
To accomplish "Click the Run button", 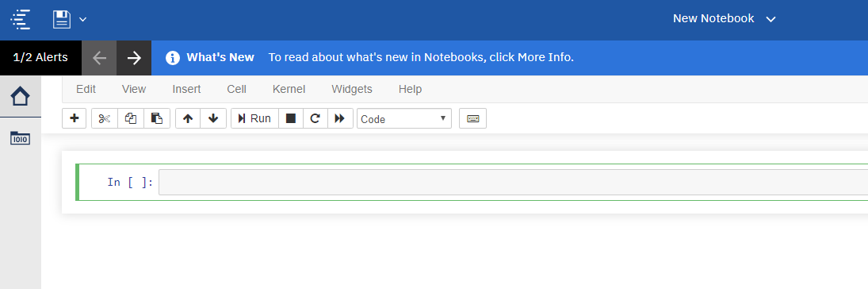I will 254,118.
